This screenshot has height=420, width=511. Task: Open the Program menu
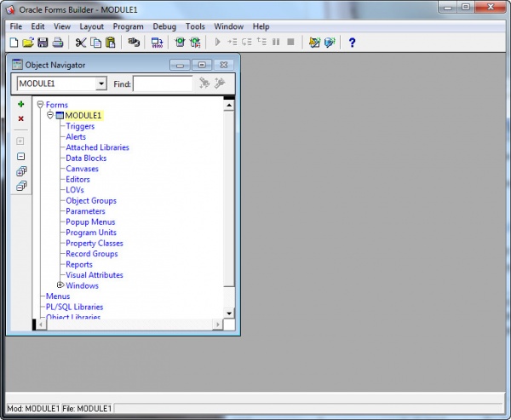tap(128, 26)
